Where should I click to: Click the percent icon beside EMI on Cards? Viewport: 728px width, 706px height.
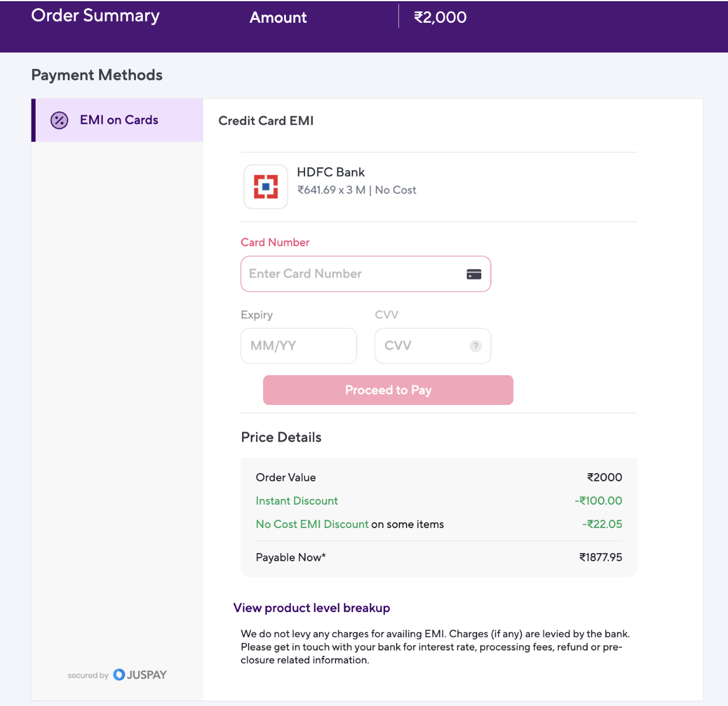[60, 120]
